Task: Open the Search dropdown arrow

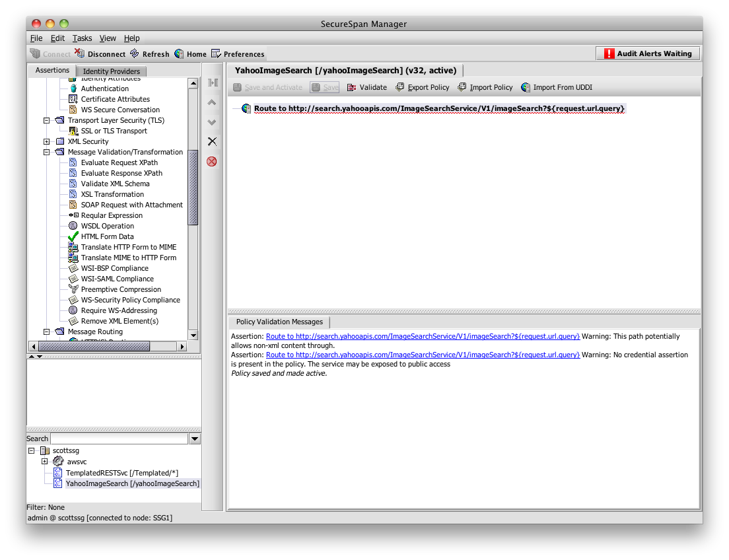Action: pos(195,438)
